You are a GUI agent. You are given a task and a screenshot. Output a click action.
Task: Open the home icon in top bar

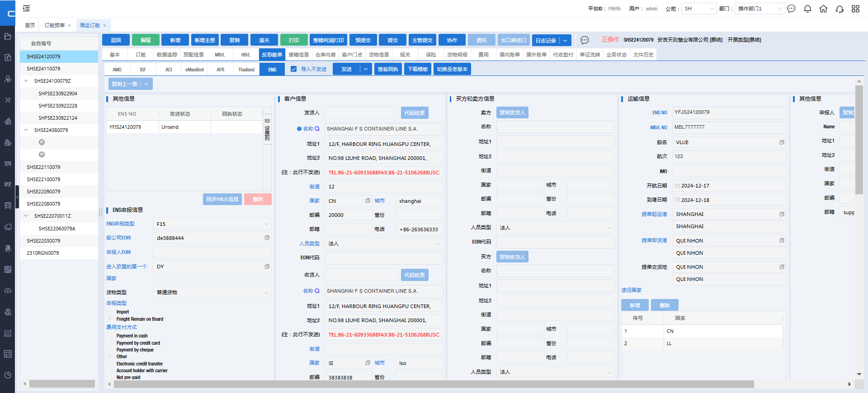click(x=823, y=9)
